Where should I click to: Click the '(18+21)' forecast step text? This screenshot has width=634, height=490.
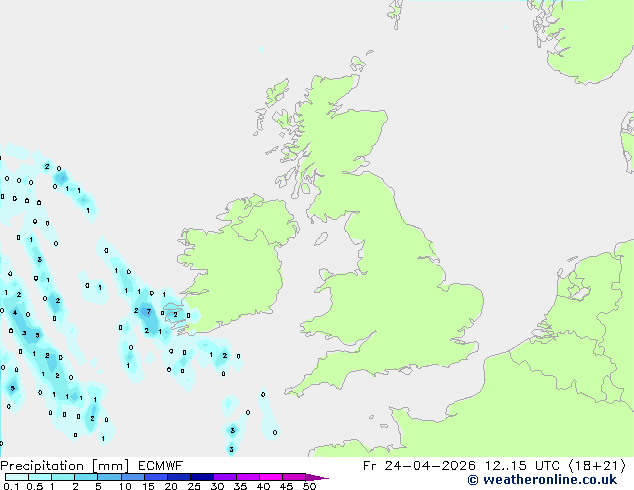point(597,466)
